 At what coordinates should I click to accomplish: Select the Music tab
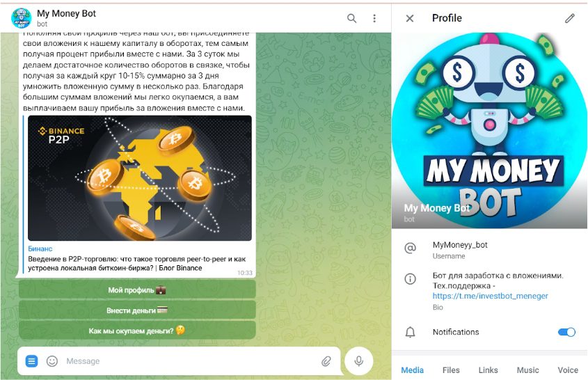tap(527, 370)
